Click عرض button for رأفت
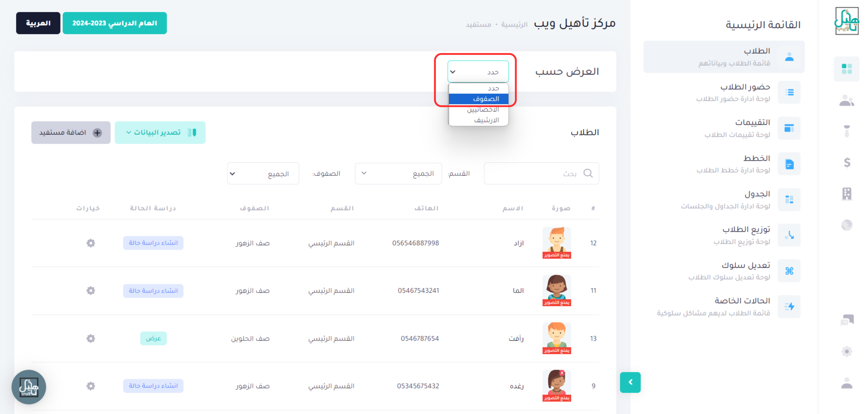Screen dimensions: 868x414 [153, 338]
